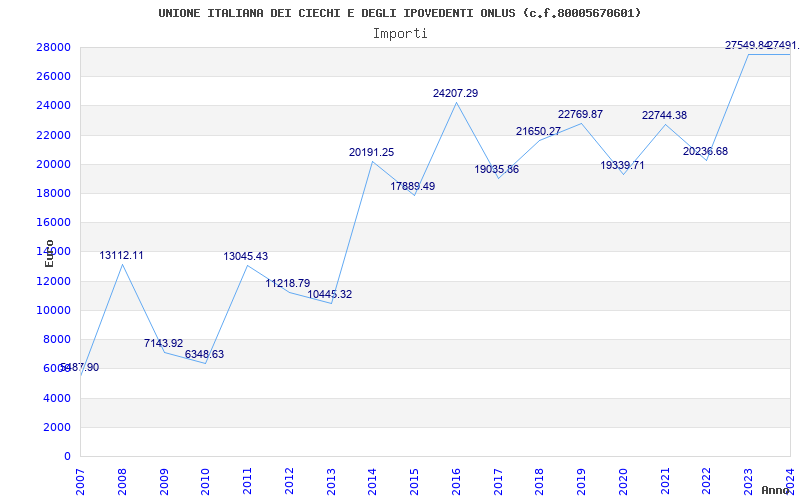Click the y-axis value 12000
Screen dimensions: 800x500
point(53,281)
